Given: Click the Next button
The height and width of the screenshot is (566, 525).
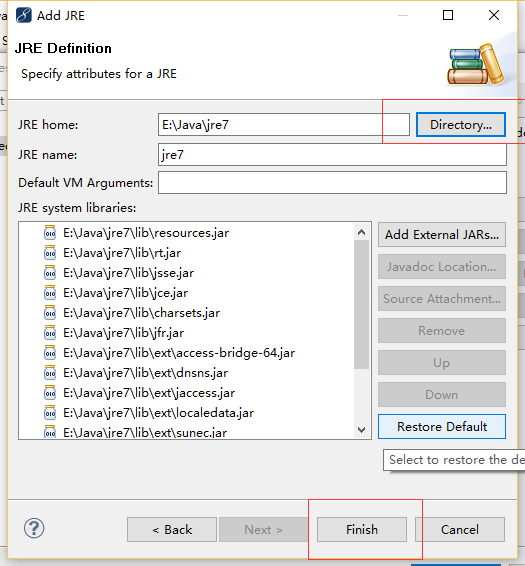Looking at the screenshot, I should [264, 530].
